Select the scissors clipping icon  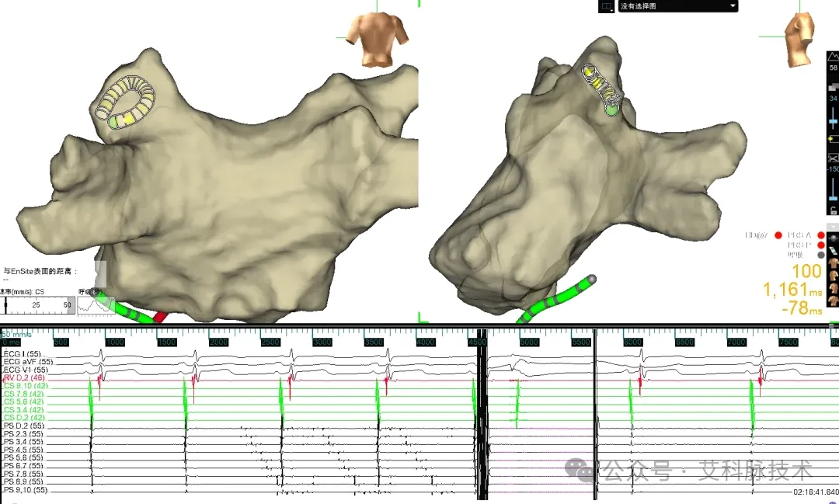(x=833, y=158)
